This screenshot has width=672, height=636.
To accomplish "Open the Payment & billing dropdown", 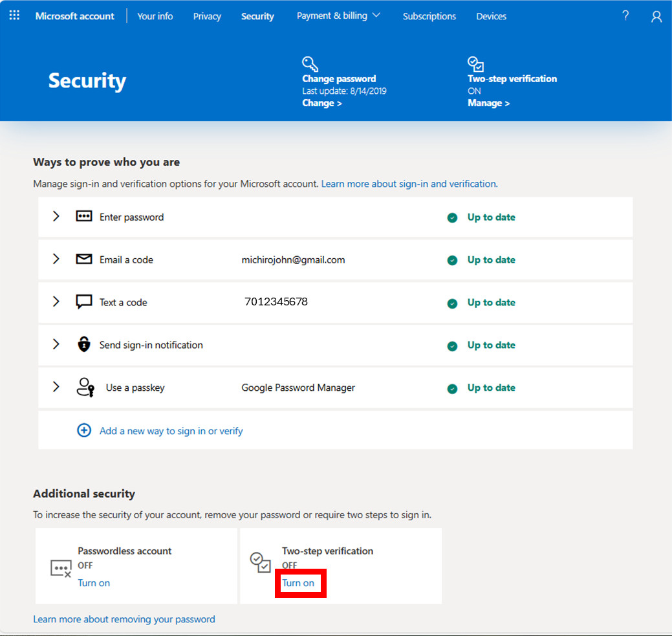I will [x=338, y=16].
